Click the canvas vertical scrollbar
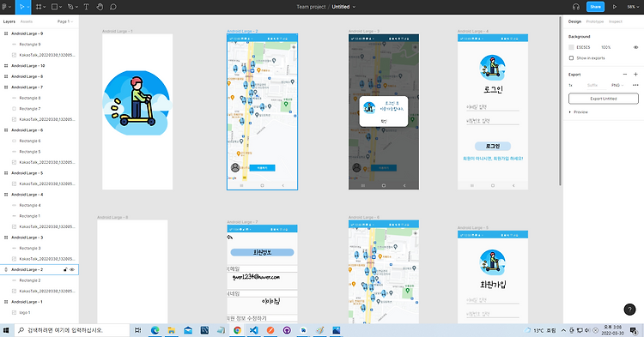This screenshot has width=644, height=337. [x=559, y=100]
